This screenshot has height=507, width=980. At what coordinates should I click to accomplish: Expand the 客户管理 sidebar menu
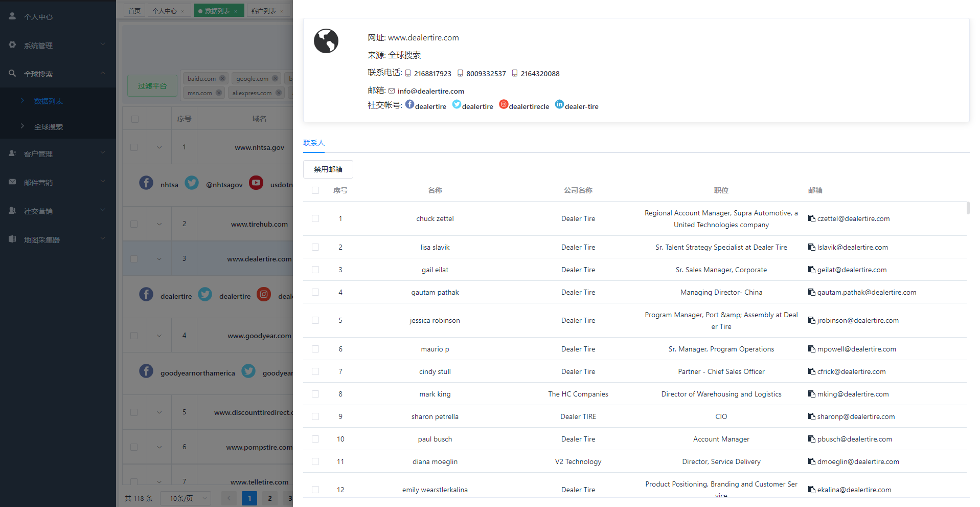tap(58, 153)
